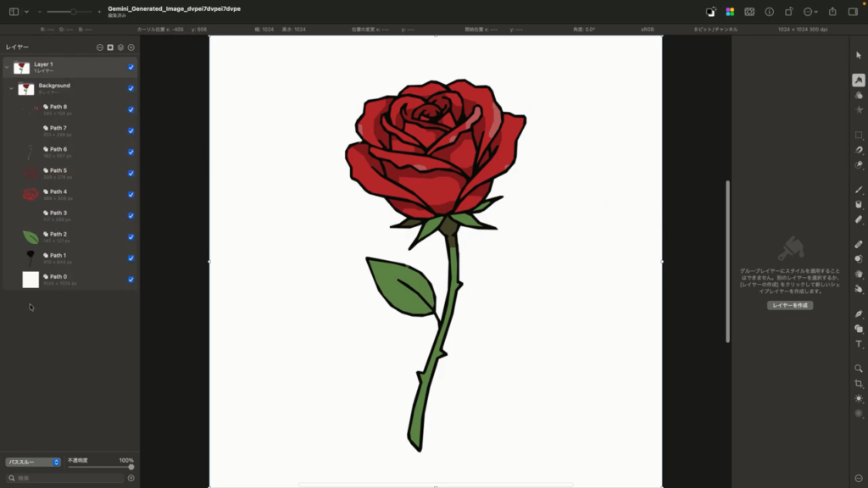Click the Share icon in the top toolbar
868x488 pixels.
(x=832, y=12)
